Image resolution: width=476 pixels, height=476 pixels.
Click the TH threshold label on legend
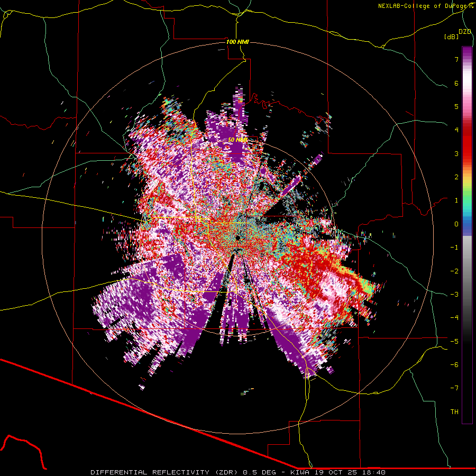454,412
